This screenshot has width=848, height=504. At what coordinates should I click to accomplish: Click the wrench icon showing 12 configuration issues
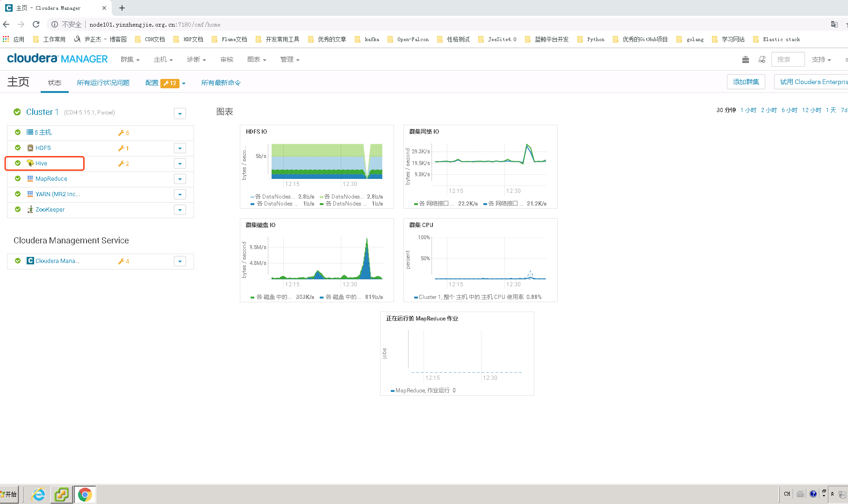pyautogui.click(x=171, y=83)
